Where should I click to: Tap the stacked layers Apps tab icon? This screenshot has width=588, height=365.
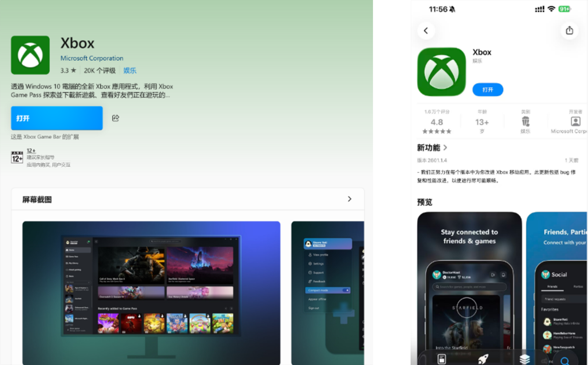[524, 358]
